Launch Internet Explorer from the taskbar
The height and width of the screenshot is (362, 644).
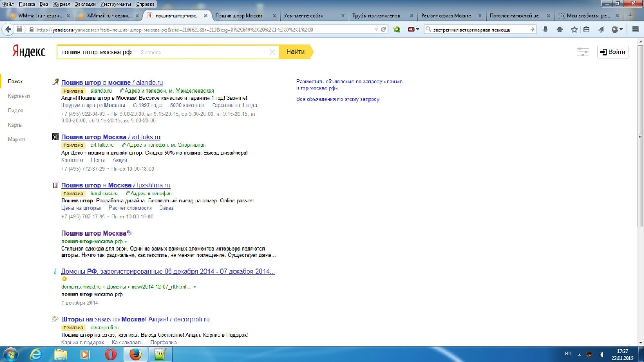tap(35, 354)
